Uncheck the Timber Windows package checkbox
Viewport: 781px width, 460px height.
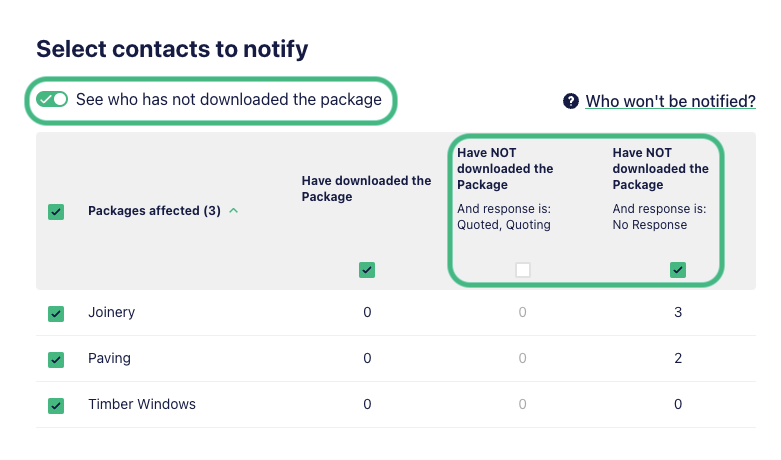click(x=56, y=405)
